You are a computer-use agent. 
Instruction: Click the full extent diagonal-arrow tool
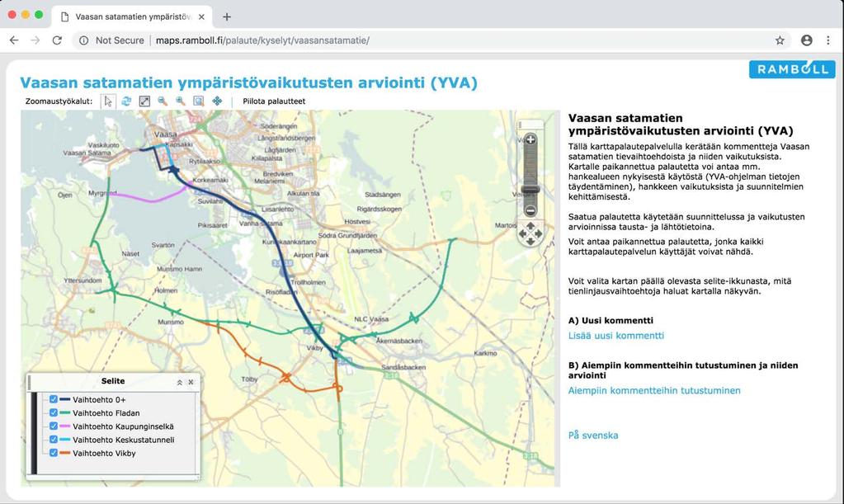tap(144, 101)
